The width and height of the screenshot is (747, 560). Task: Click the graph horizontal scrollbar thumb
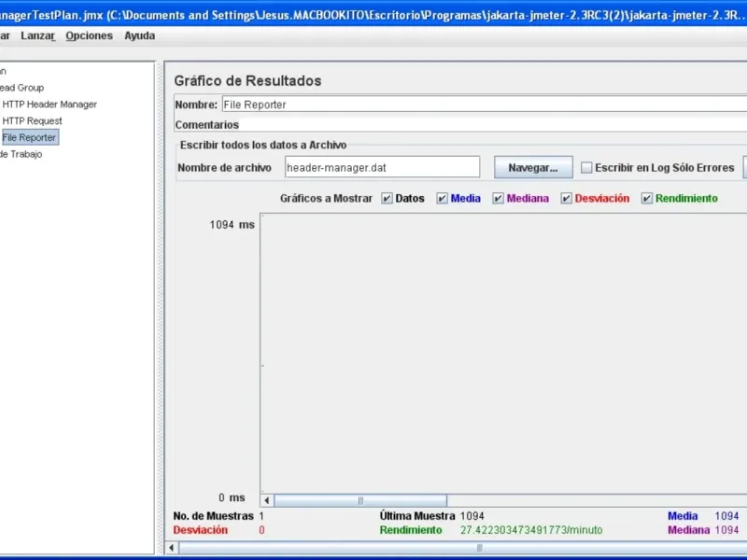(360, 500)
